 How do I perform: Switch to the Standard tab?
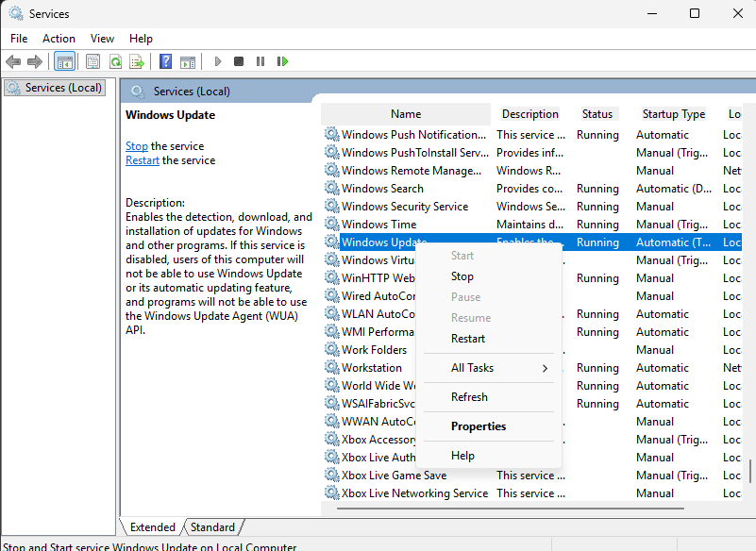(212, 526)
